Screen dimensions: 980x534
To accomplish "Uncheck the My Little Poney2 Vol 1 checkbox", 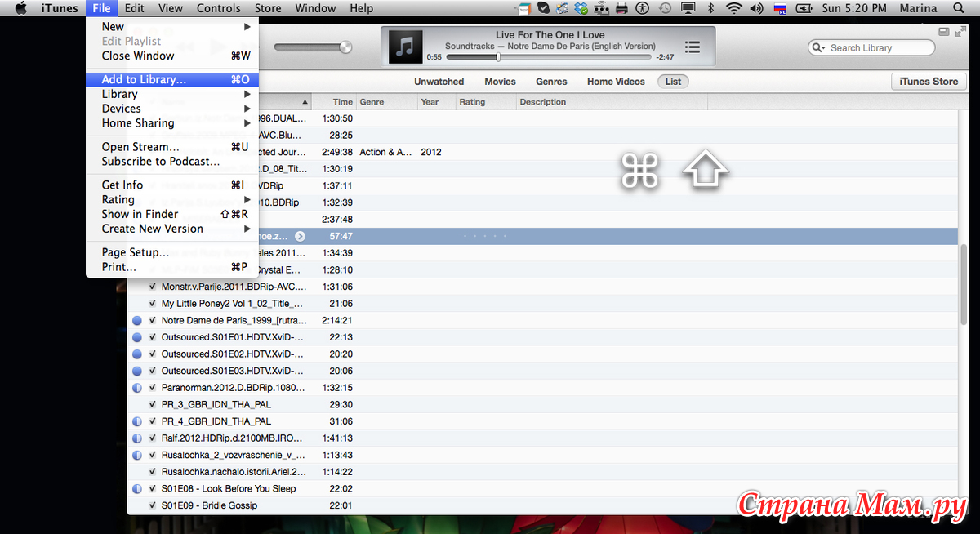I will (x=152, y=304).
